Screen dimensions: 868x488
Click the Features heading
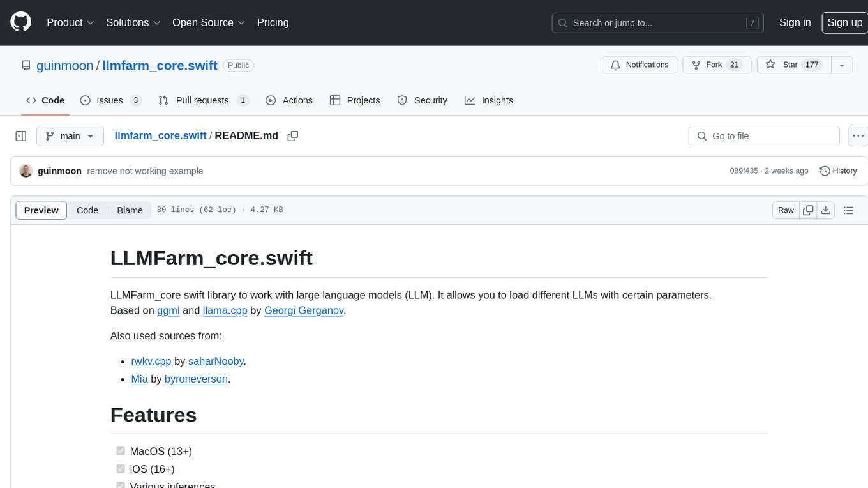click(x=153, y=415)
